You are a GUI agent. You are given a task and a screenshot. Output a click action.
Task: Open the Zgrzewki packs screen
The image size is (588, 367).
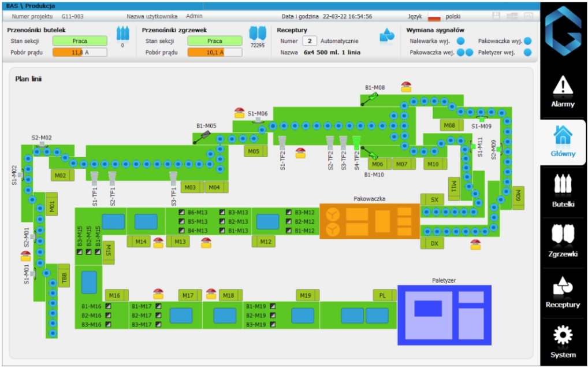pos(563,241)
